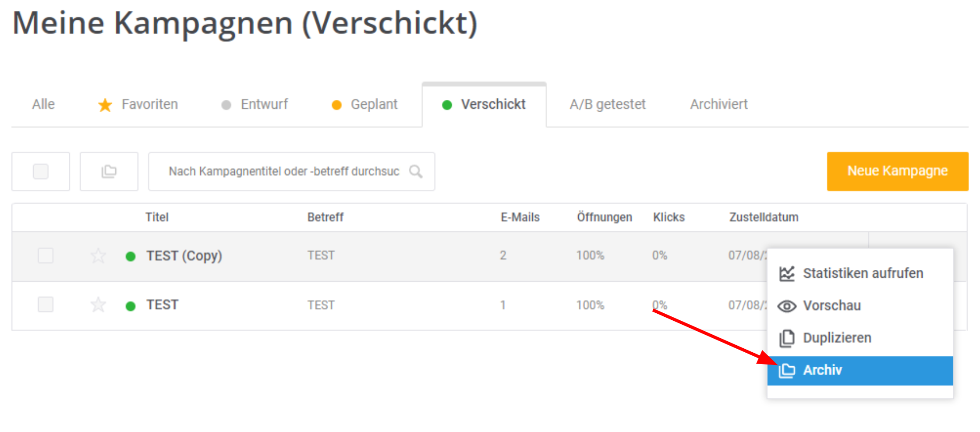The height and width of the screenshot is (432, 980).
Task: Check the TEST (Copy) row checkbox
Action: [46, 255]
